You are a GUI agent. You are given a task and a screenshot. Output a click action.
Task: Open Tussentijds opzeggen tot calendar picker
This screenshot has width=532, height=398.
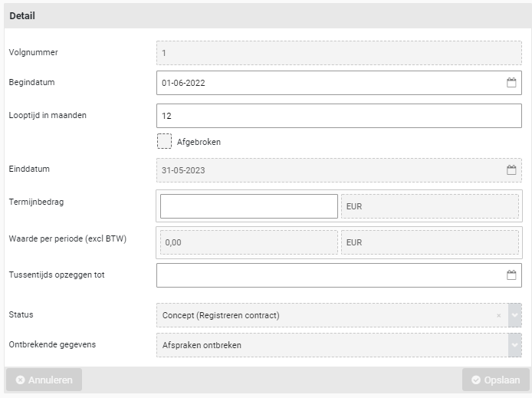[x=511, y=275]
